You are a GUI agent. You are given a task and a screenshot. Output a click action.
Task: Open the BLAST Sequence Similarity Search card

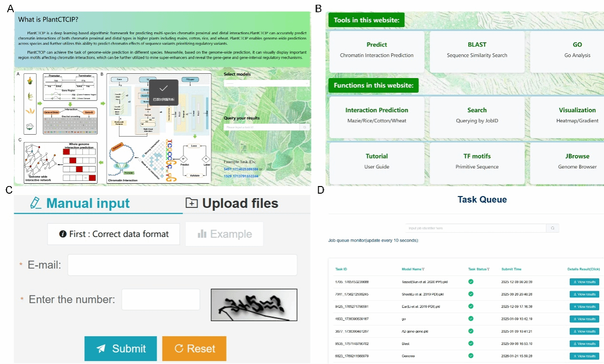coord(477,49)
